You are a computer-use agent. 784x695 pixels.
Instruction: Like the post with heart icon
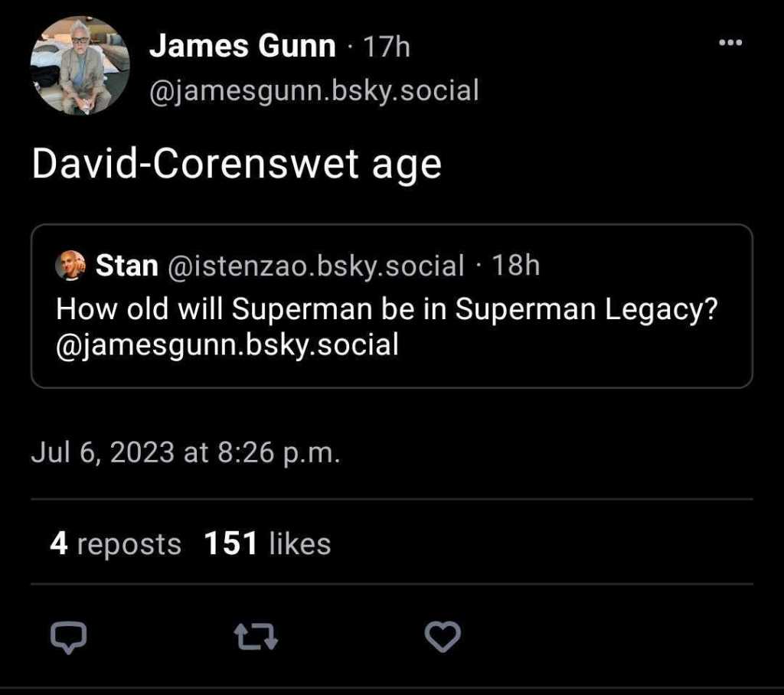pyautogui.click(x=443, y=637)
